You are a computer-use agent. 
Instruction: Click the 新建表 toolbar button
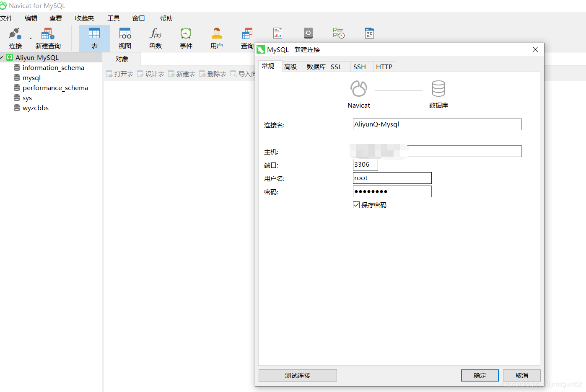click(x=182, y=74)
